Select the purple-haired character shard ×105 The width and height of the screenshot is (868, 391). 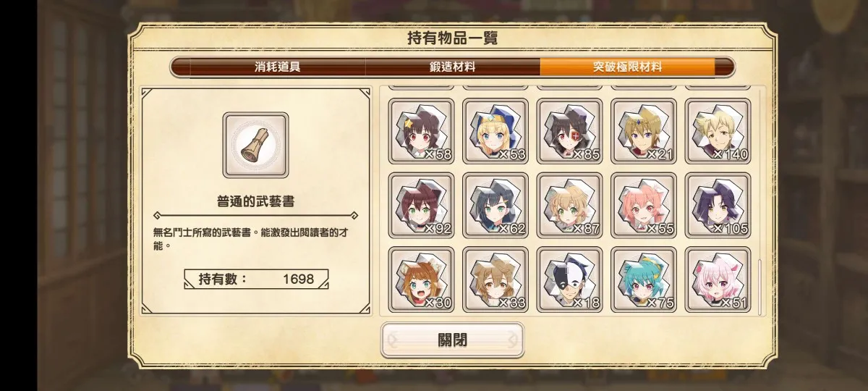pyautogui.click(x=718, y=206)
